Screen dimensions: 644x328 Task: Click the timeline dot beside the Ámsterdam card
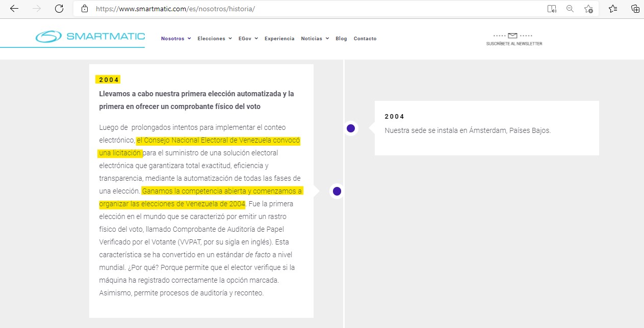[x=351, y=128]
